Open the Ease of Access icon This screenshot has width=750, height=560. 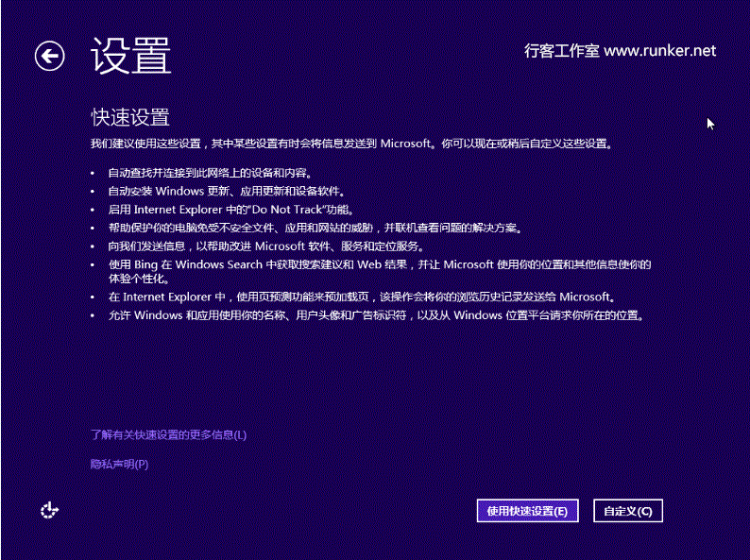point(49,510)
